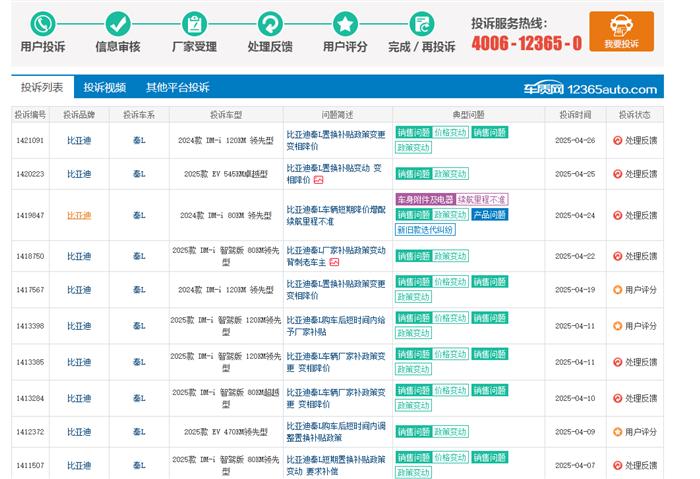Open complaint 比亚迪秦L购车后短时间内给予厂家补贴
Image resolution: width=700 pixels, height=479 pixels.
point(336,326)
